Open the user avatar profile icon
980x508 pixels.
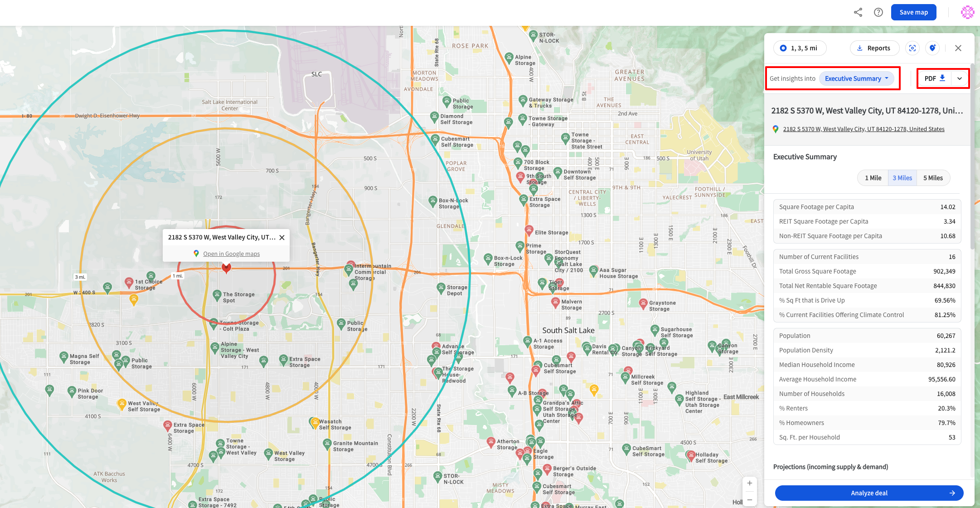967,12
